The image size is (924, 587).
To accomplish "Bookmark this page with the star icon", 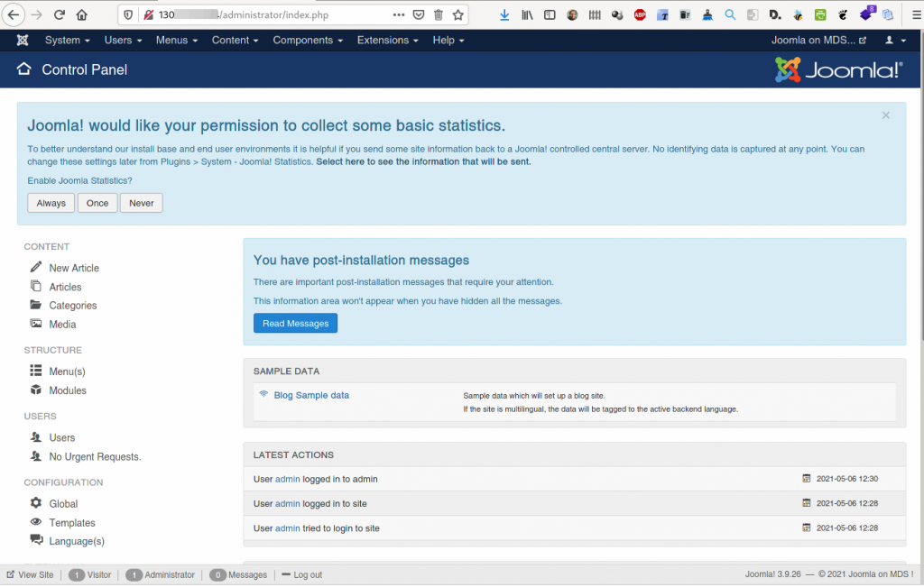I will point(457,14).
